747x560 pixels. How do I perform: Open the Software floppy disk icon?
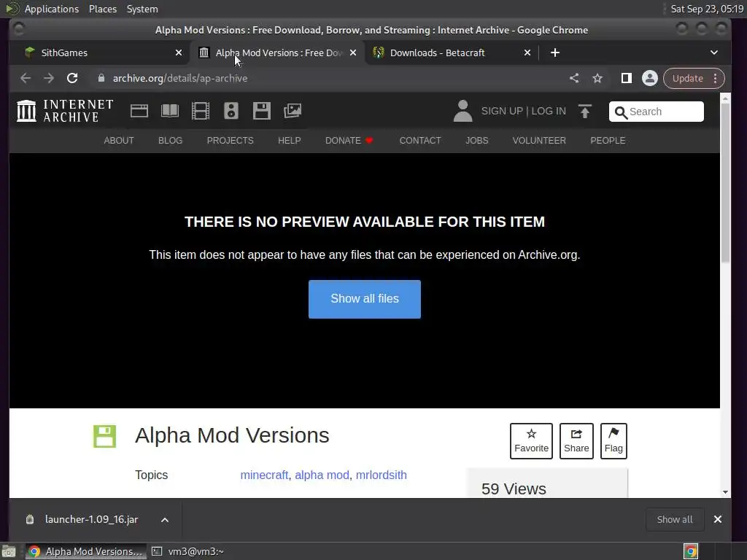[262, 111]
